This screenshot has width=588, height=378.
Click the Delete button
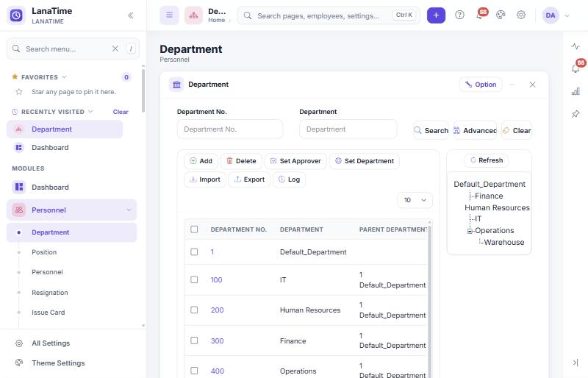[242, 161]
